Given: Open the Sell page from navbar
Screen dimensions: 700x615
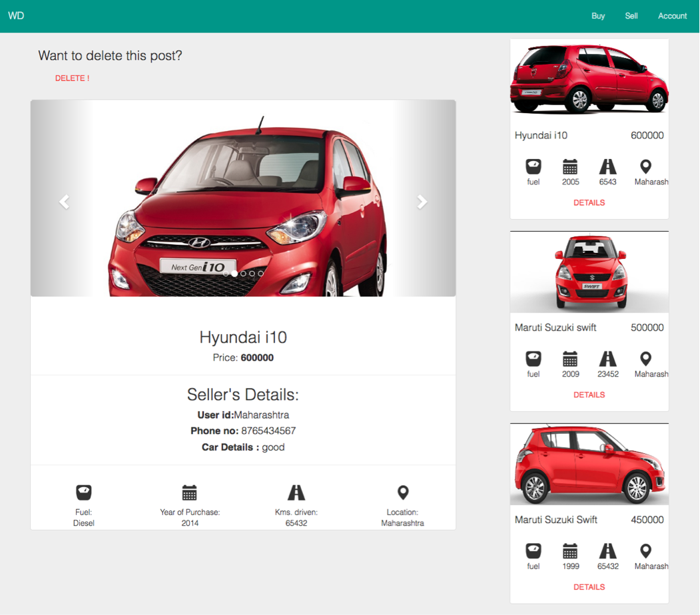Looking at the screenshot, I should (631, 16).
